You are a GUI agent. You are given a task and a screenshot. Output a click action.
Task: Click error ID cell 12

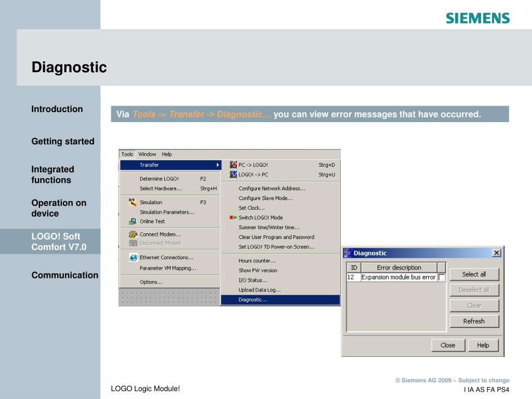coord(353,277)
